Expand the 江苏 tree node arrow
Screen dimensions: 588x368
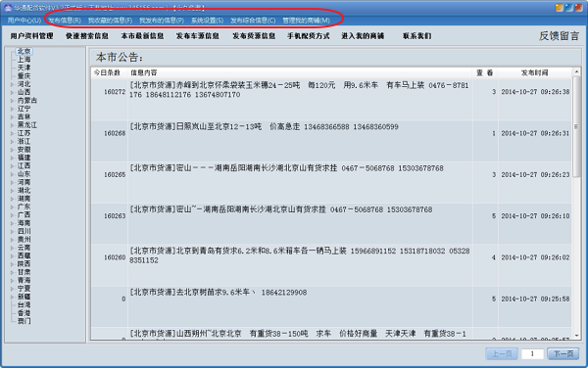point(12,133)
